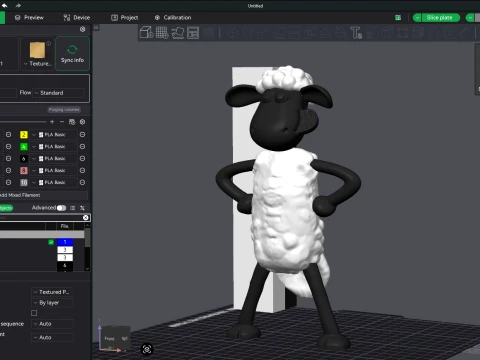Click the filament list icon beside minus
This screenshot has height=360, width=480.
pyautogui.click(x=72, y=122)
